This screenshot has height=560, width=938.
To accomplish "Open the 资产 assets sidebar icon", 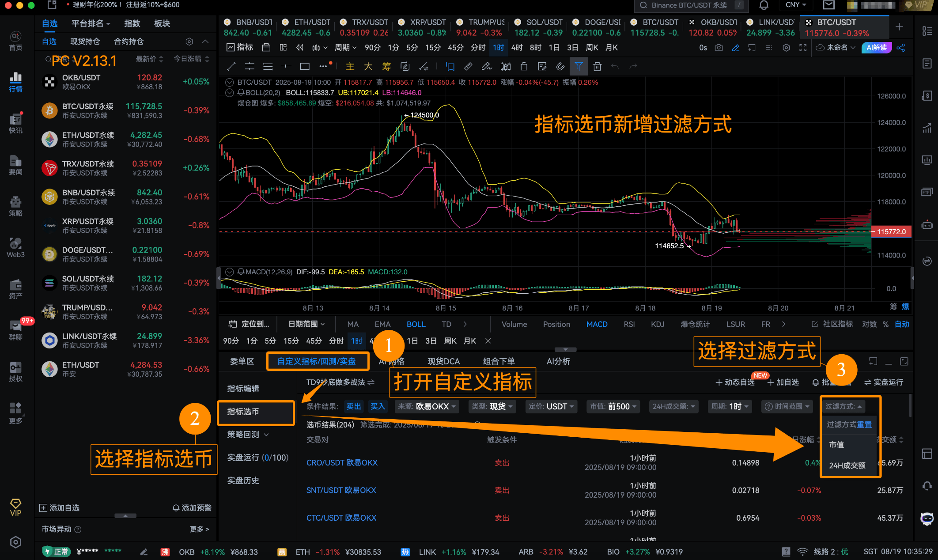I will [x=16, y=289].
